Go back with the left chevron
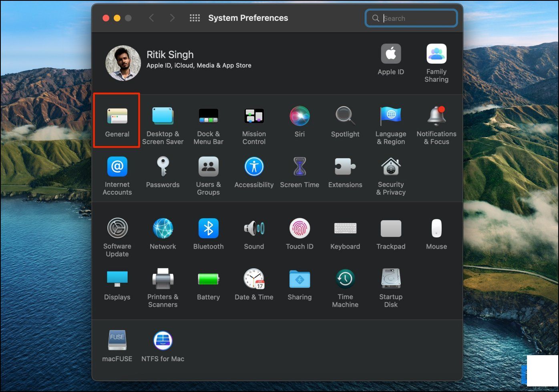Image resolution: width=559 pixels, height=392 pixels. point(151,18)
